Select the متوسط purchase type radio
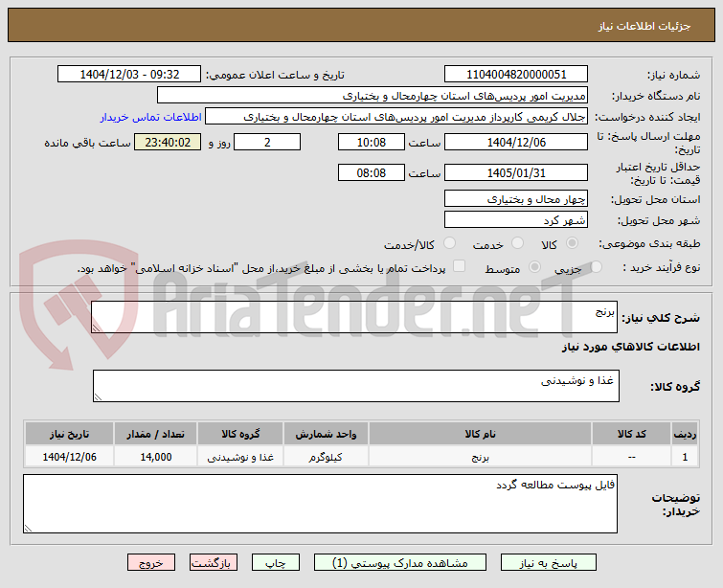The width and height of the screenshot is (723, 588). tap(535, 266)
